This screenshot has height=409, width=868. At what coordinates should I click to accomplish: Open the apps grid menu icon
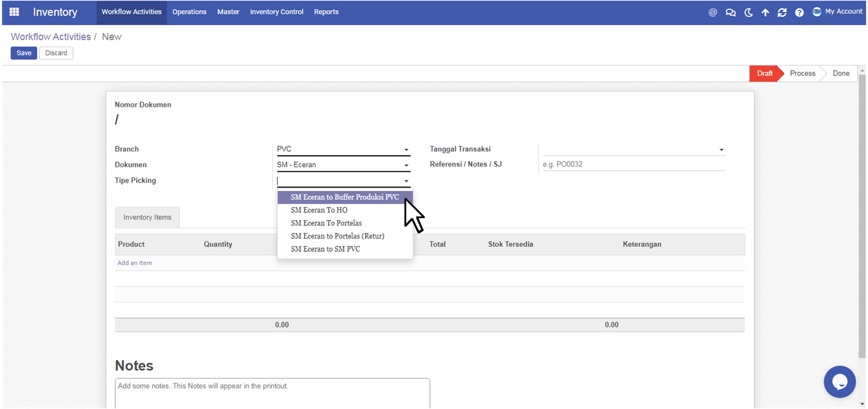point(14,12)
